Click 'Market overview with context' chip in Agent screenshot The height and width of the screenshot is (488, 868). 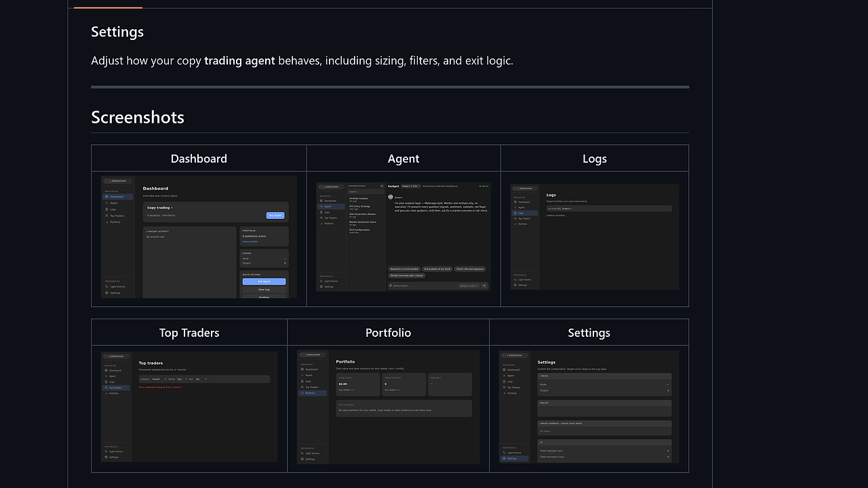tap(407, 276)
